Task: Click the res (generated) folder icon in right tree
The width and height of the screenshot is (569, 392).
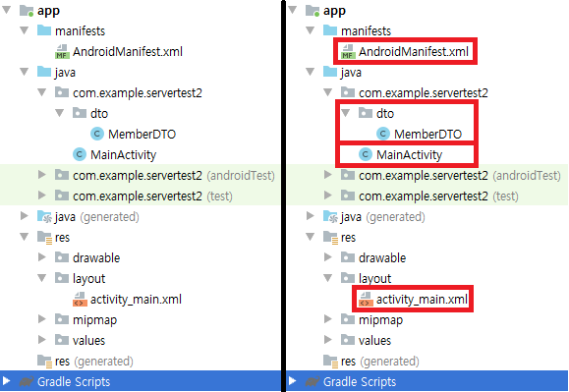Action: point(331,361)
